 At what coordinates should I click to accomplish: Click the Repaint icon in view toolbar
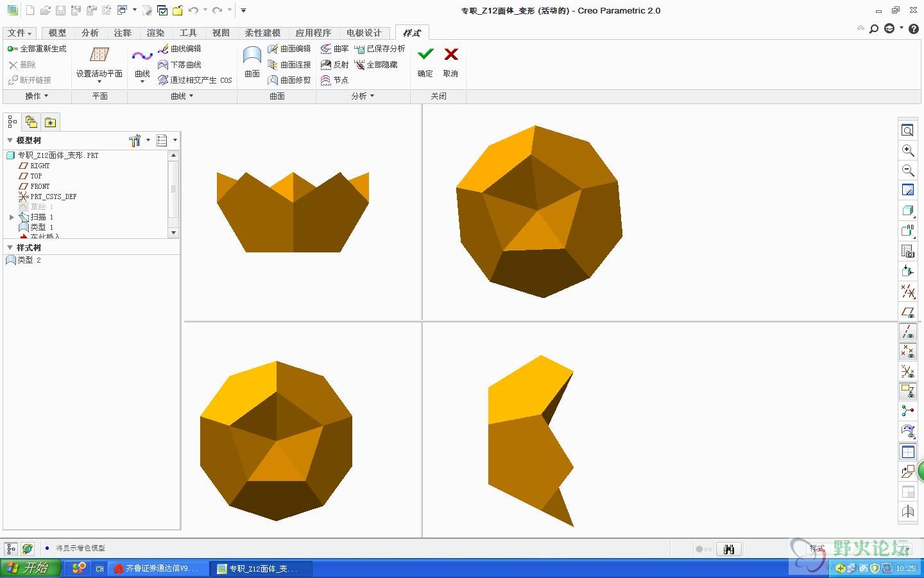pos(908,190)
